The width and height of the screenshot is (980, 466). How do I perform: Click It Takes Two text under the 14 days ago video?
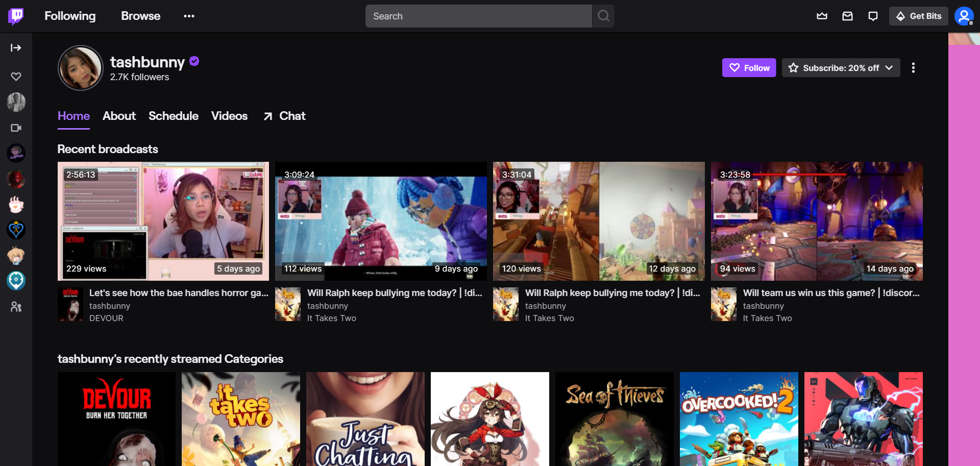pyautogui.click(x=767, y=318)
